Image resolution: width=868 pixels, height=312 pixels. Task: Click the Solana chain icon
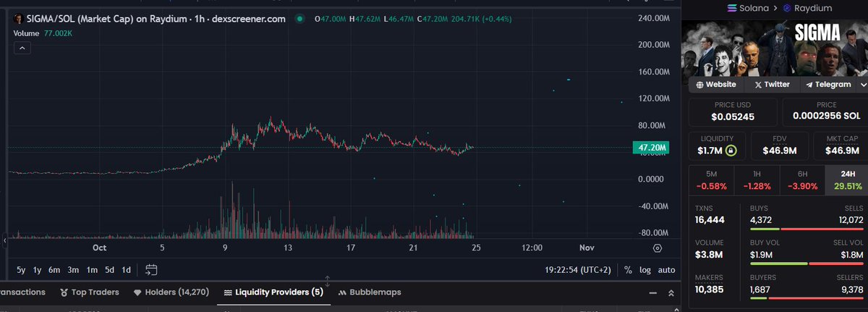(x=731, y=8)
